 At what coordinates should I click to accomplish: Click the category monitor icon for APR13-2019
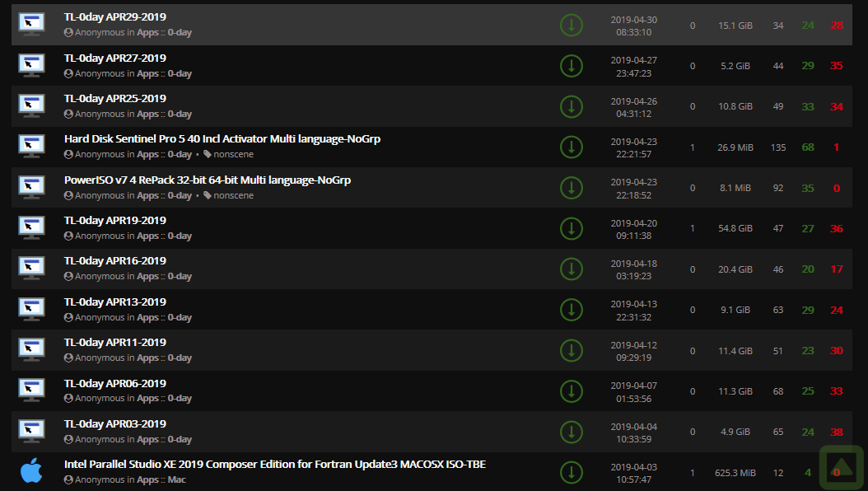(31, 310)
